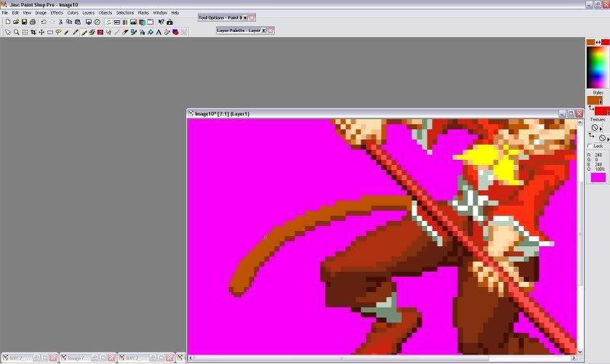Open the foreground style flyout arrow
This screenshot has width=610, height=364.
pyautogui.click(x=601, y=102)
